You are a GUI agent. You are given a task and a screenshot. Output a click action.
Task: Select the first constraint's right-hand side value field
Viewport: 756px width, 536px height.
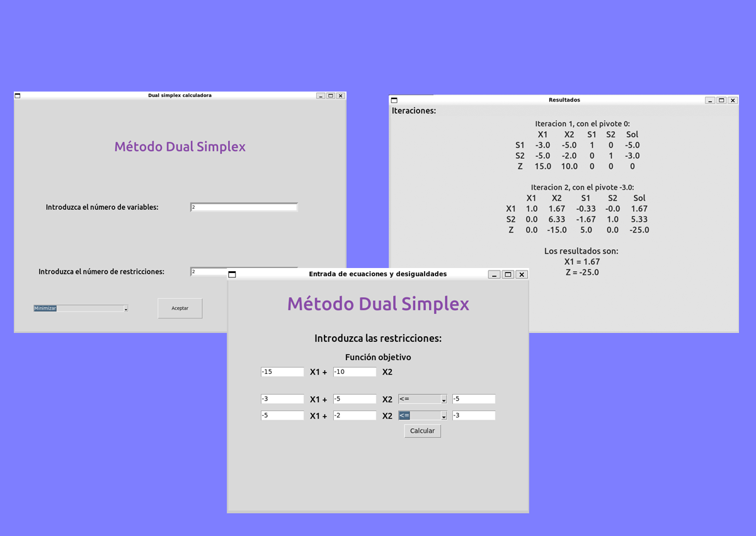point(474,399)
